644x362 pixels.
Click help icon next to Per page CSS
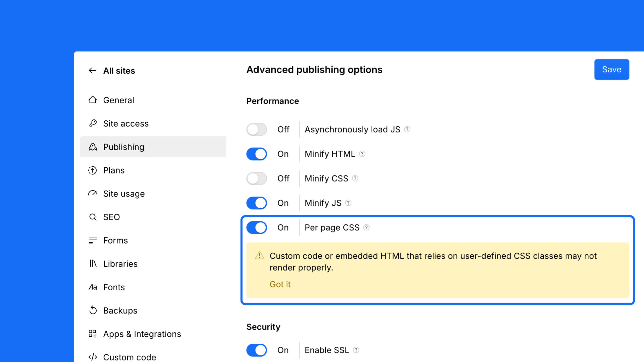(366, 228)
